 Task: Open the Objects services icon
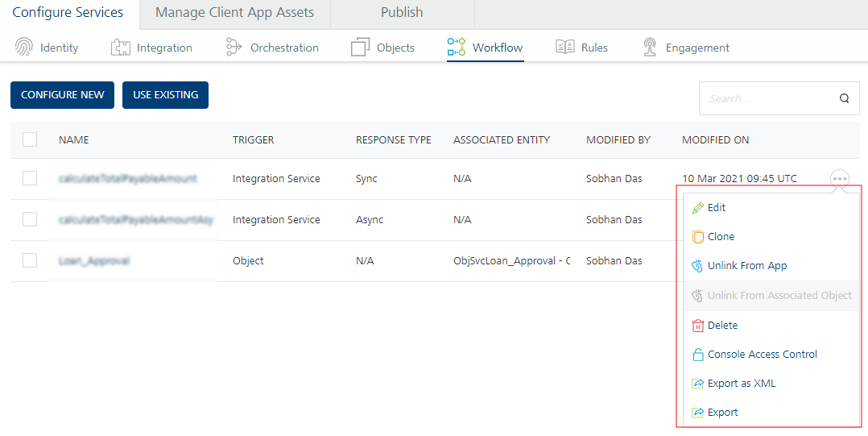tap(360, 48)
